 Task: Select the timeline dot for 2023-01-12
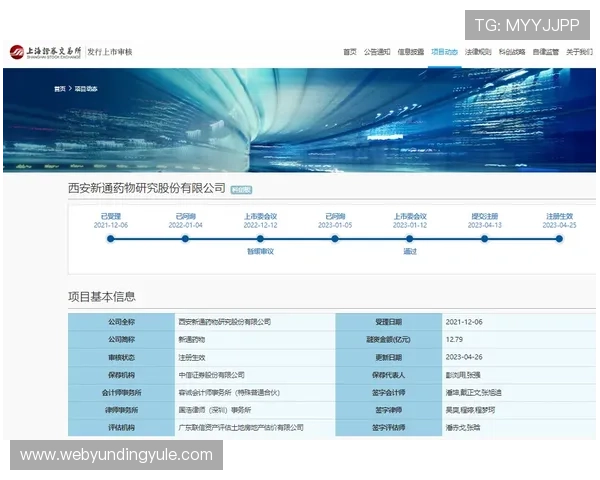(409, 239)
